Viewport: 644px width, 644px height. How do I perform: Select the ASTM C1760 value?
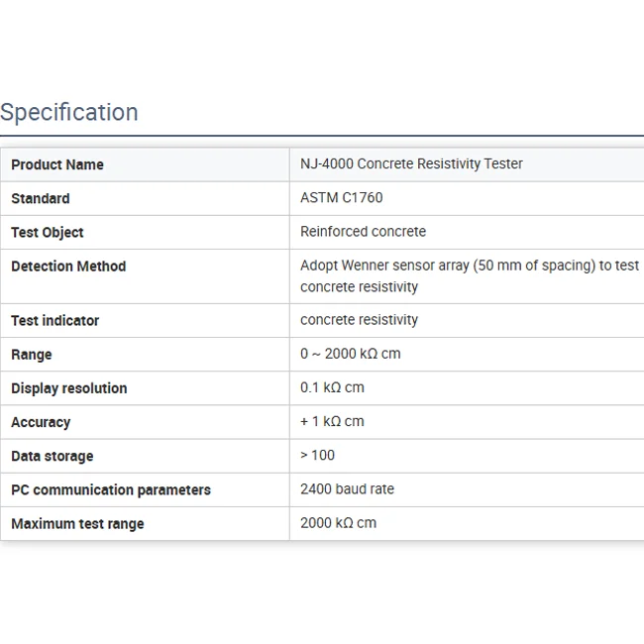coord(342,197)
